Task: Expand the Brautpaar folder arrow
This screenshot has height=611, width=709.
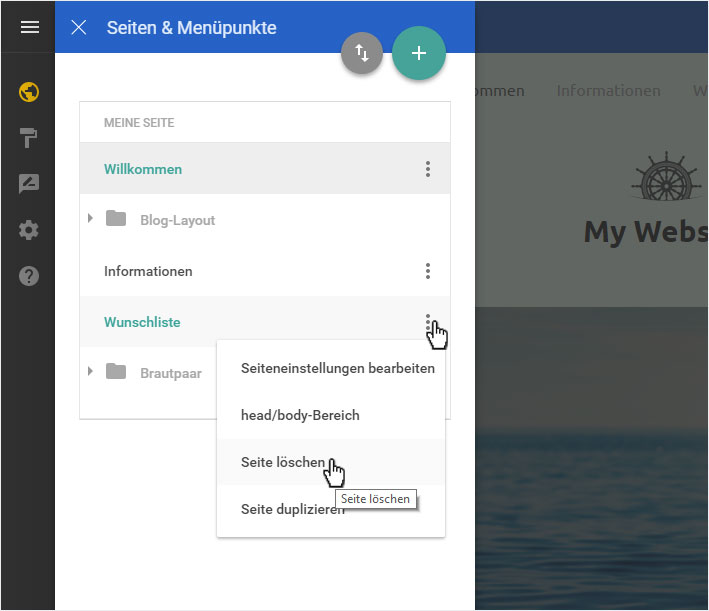Action: click(x=90, y=371)
